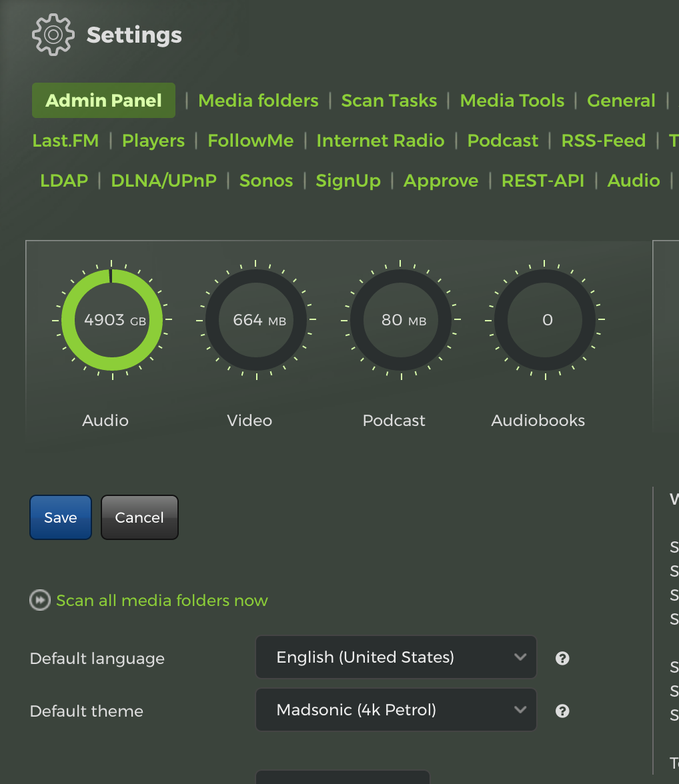This screenshot has width=679, height=784.
Task: Click Scan all media folders now link
Action: tap(161, 601)
